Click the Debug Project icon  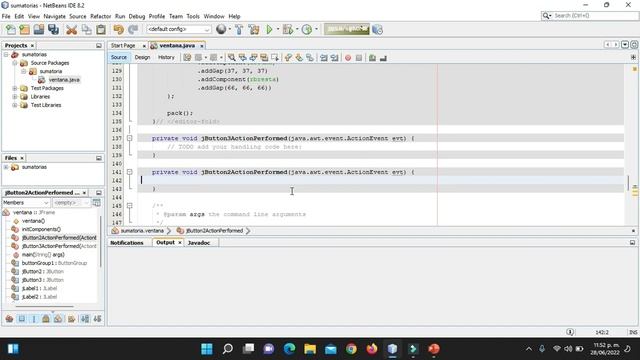point(288,29)
